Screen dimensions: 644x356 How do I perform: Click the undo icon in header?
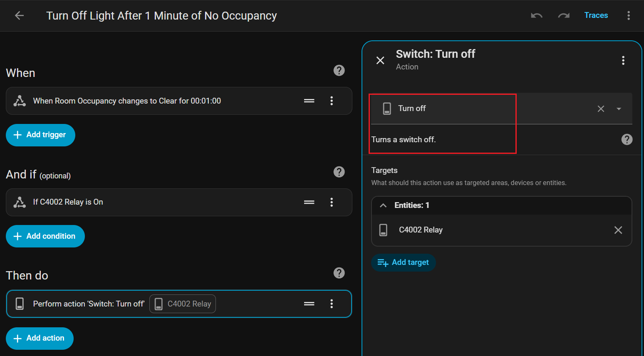coord(536,16)
